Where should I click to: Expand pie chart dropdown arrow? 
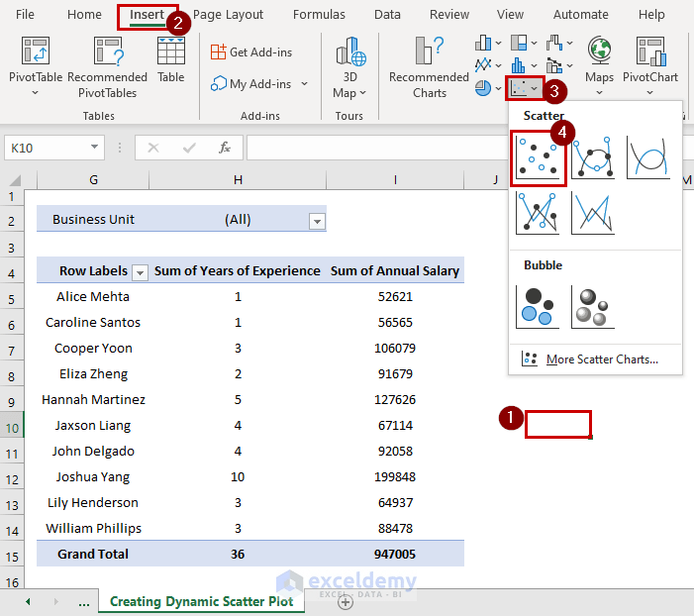click(x=498, y=88)
